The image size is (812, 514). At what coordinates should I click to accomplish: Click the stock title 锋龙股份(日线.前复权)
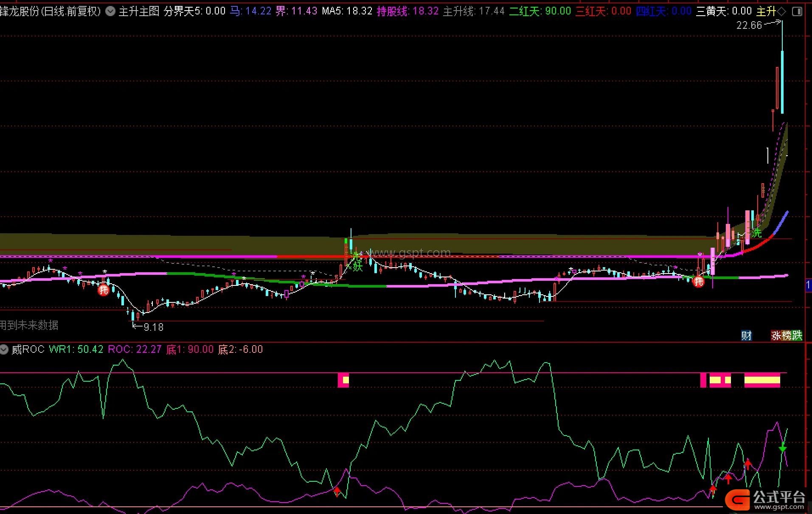(51, 11)
